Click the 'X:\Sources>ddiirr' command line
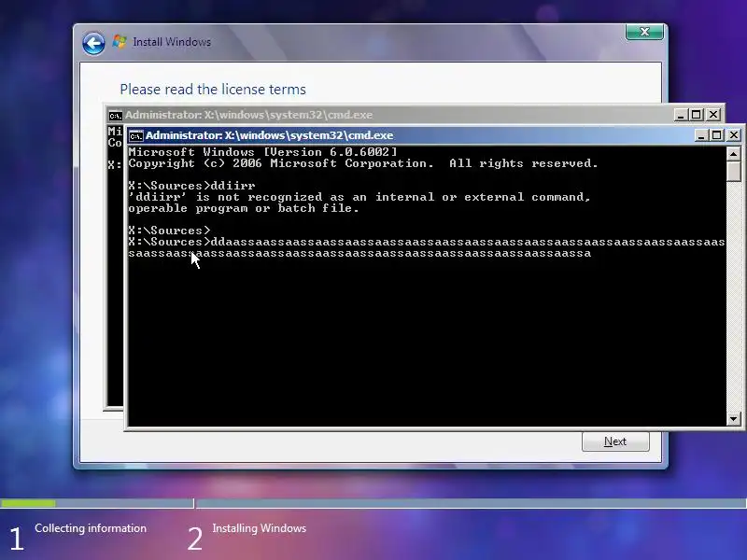The width and height of the screenshot is (747, 560). point(191,186)
